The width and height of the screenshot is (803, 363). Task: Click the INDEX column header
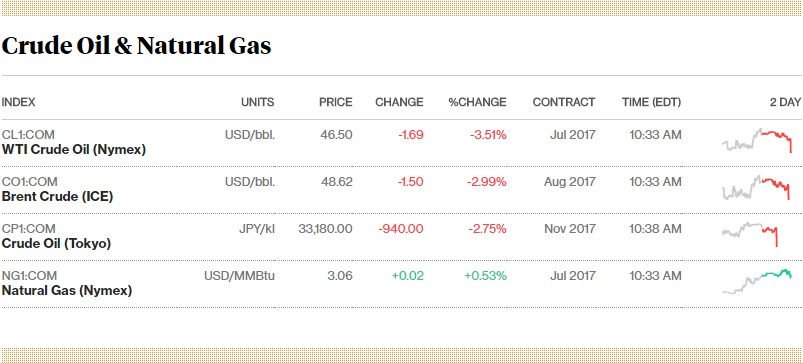point(18,102)
